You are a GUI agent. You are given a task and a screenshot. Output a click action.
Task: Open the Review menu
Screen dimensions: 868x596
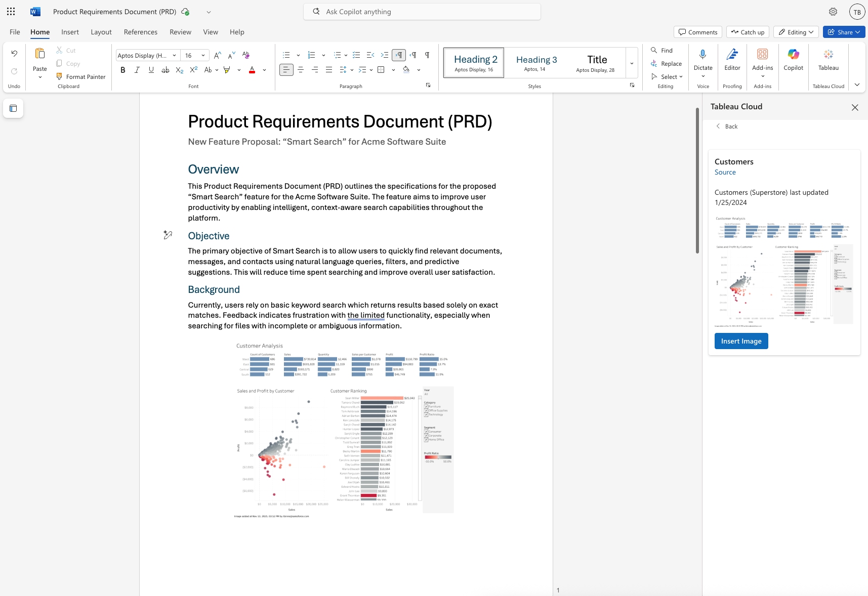point(180,32)
